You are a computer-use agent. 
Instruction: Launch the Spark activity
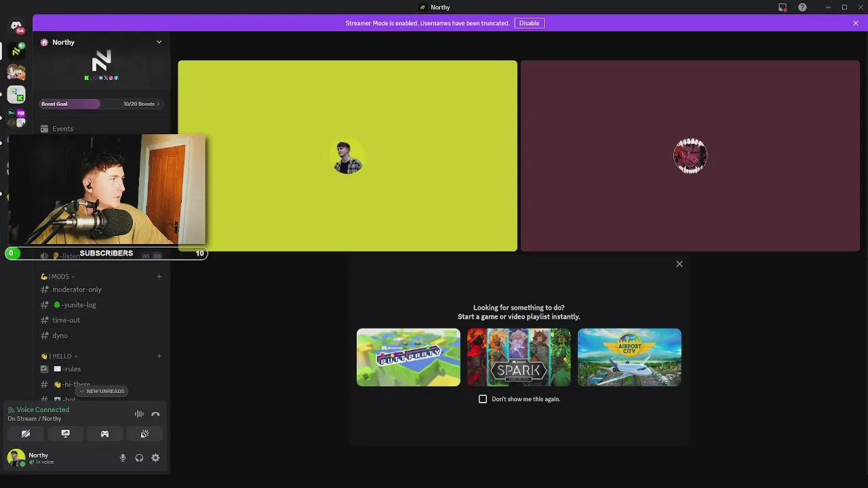point(519,357)
